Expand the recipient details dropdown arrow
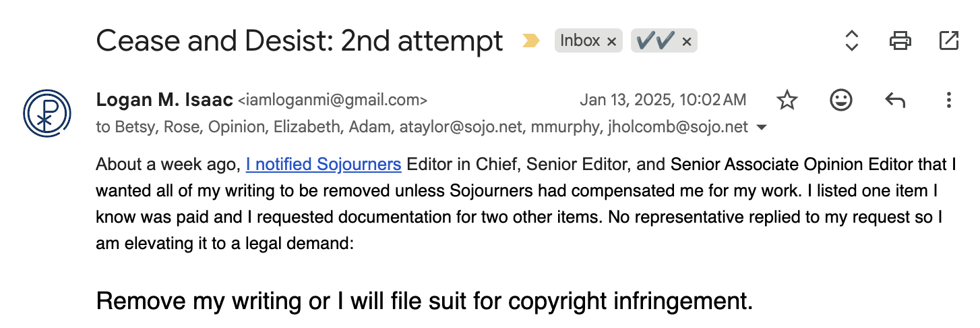The height and width of the screenshot is (328, 980). coord(762,128)
